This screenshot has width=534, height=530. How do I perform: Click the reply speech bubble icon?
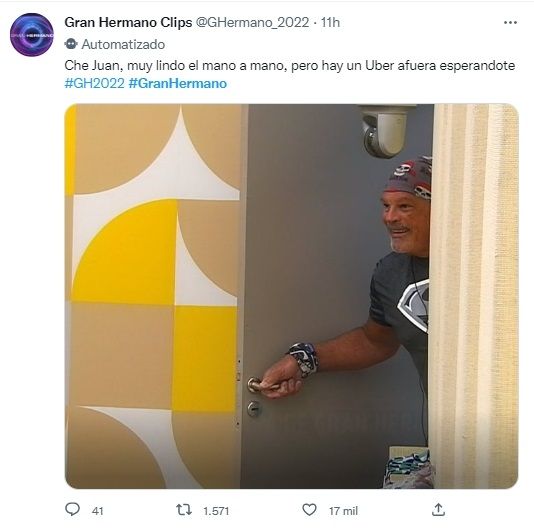click(x=72, y=510)
